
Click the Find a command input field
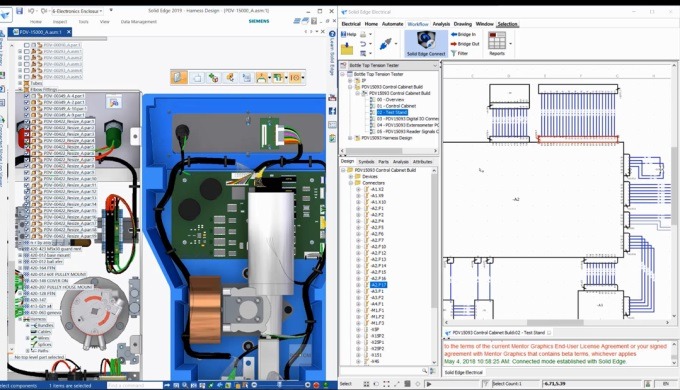tap(134, 385)
